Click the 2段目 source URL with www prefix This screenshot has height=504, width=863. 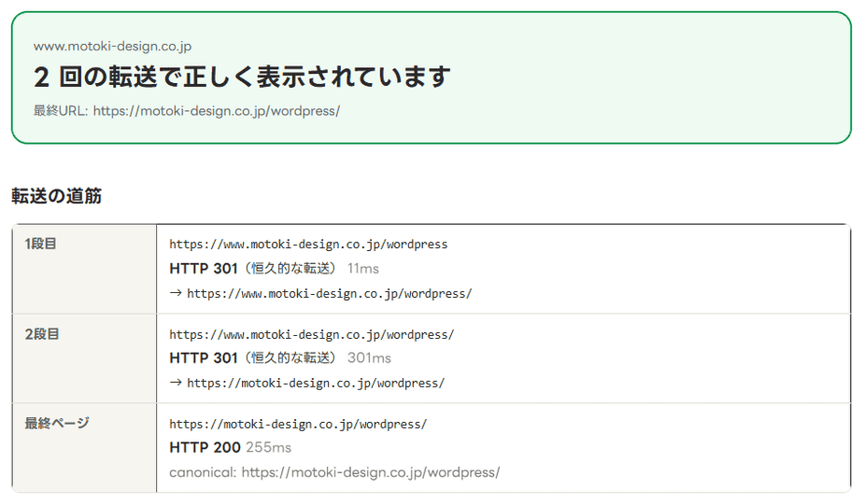[312, 334]
